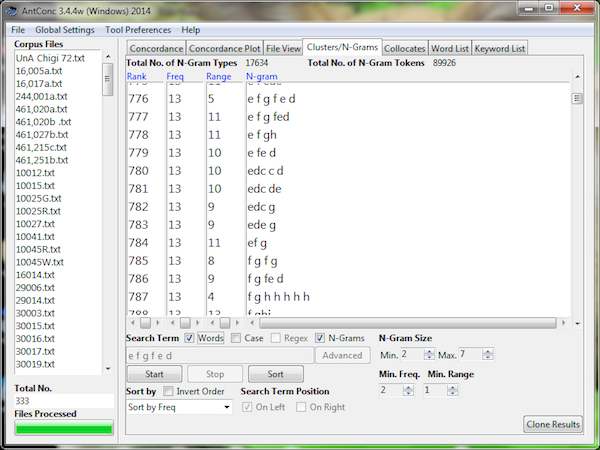
Task: Click the Freq column header
Action: pyautogui.click(x=175, y=76)
